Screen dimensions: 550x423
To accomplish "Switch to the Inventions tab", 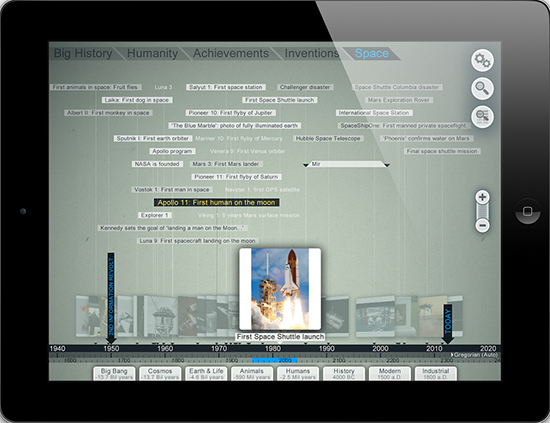I will click(x=311, y=53).
